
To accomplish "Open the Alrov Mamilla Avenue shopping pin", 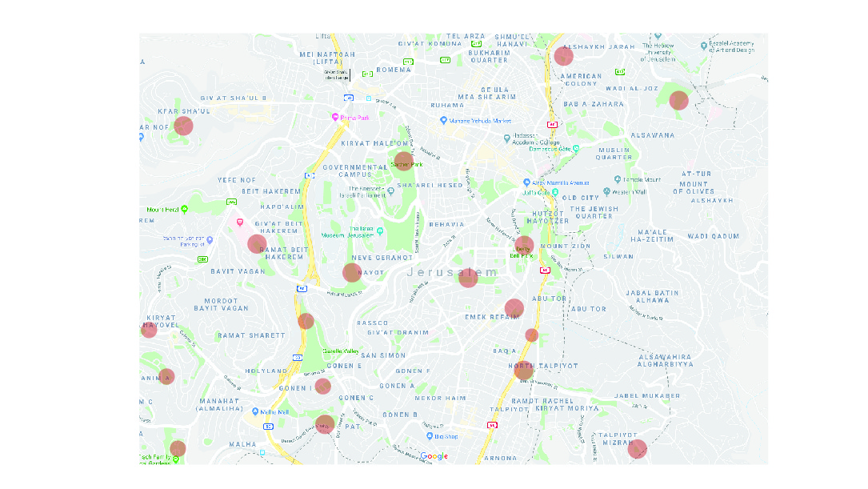I will pos(526,182).
